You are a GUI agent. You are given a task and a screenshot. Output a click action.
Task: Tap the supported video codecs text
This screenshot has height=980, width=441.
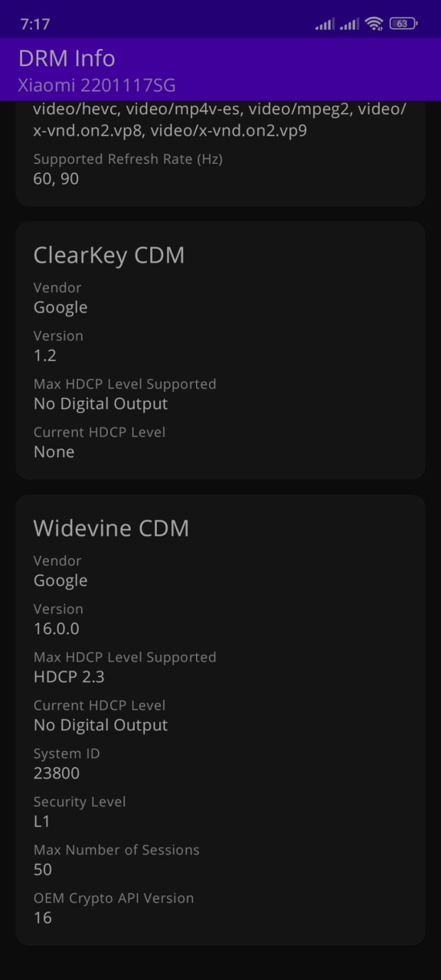click(220, 120)
